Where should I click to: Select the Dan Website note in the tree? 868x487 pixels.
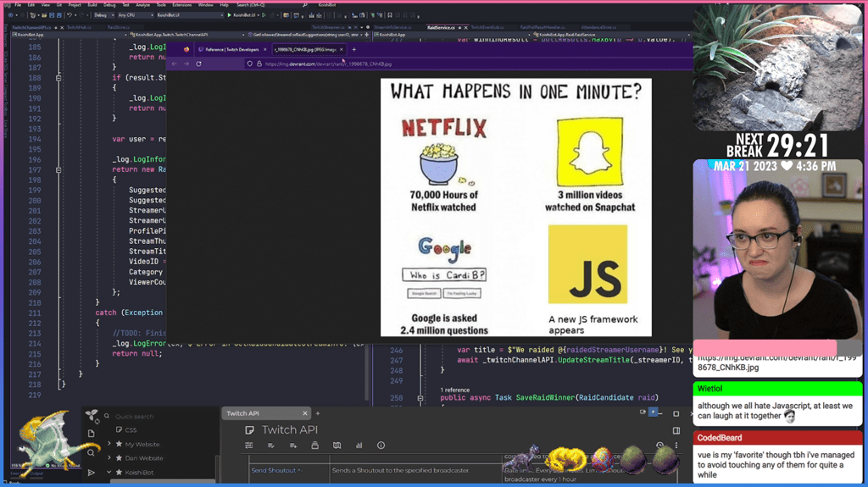click(x=143, y=458)
